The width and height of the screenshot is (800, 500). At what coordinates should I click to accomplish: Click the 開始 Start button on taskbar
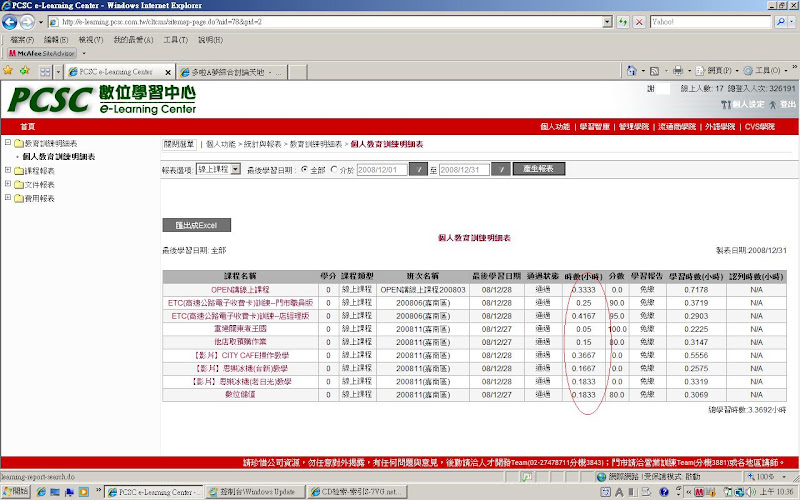coord(15,492)
